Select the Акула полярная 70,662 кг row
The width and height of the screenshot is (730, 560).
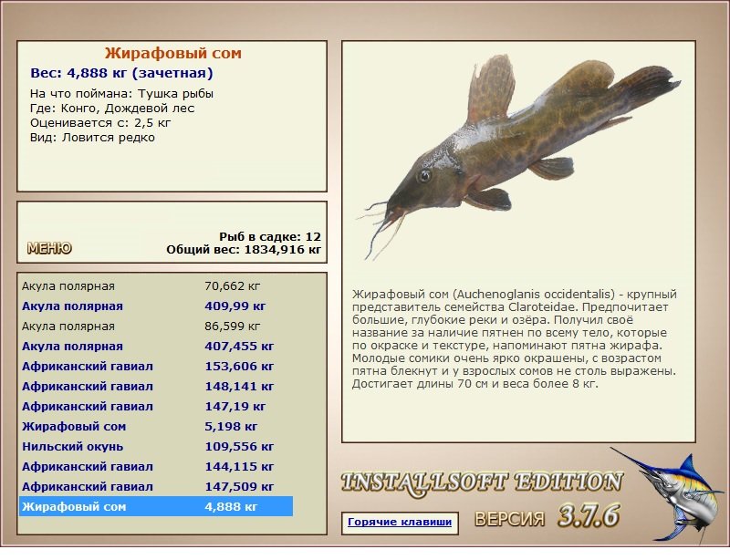pyautogui.click(x=156, y=285)
